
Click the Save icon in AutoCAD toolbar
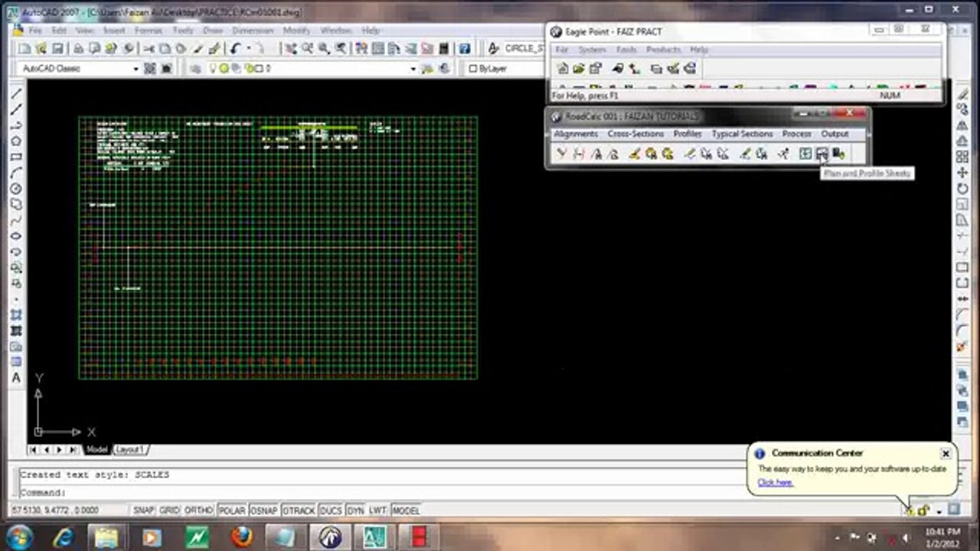(x=57, y=48)
